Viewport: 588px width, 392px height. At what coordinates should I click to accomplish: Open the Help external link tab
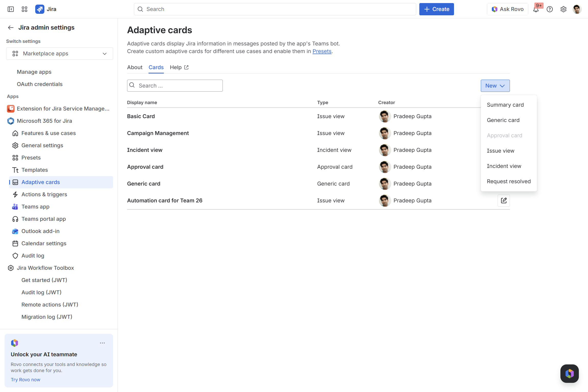(179, 67)
